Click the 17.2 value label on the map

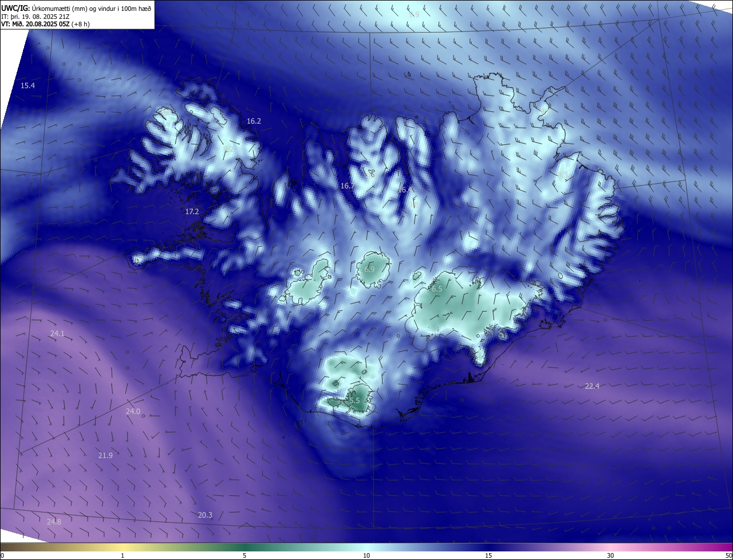coord(192,212)
